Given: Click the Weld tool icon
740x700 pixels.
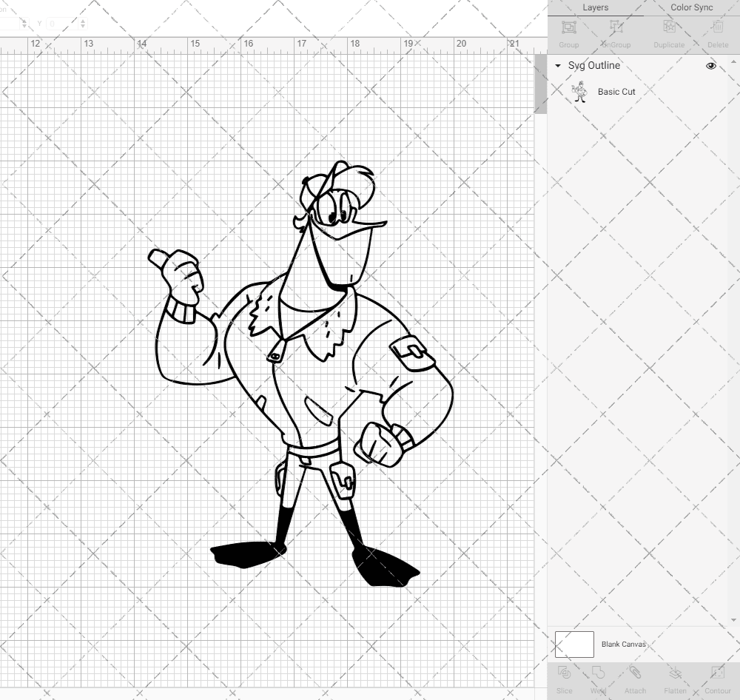Looking at the screenshot, I should [x=598, y=672].
